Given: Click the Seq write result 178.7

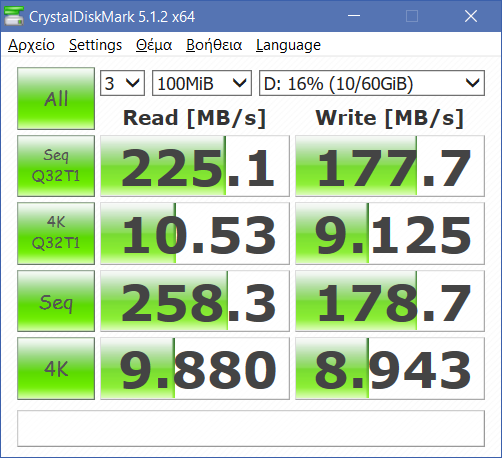Looking at the screenshot, I should point(390,301).
